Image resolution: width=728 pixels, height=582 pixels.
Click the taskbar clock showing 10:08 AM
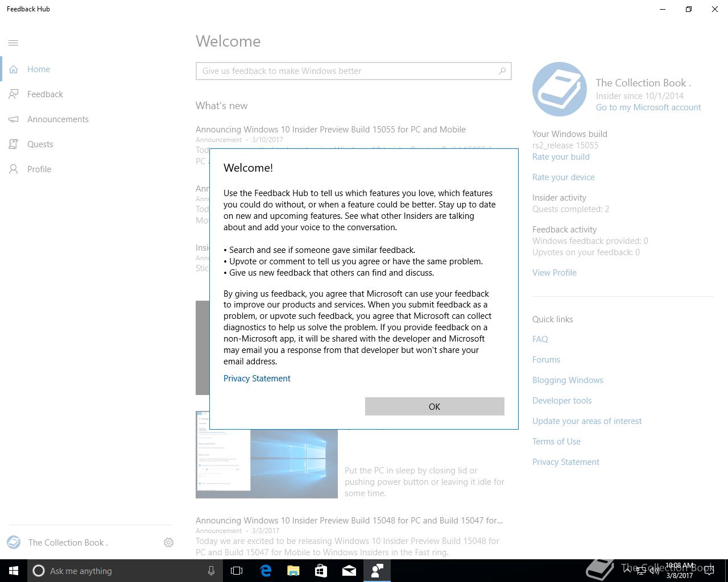pos(680,571)
